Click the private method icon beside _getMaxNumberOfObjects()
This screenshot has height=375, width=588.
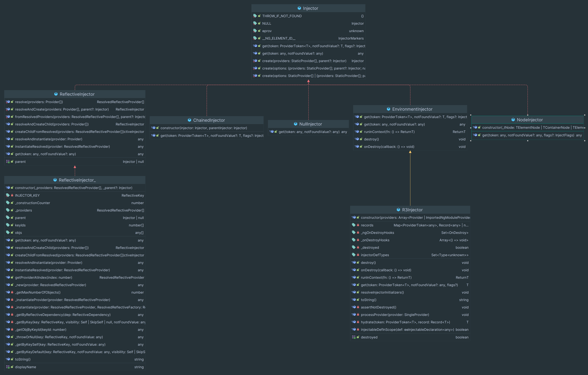(8, 292)
